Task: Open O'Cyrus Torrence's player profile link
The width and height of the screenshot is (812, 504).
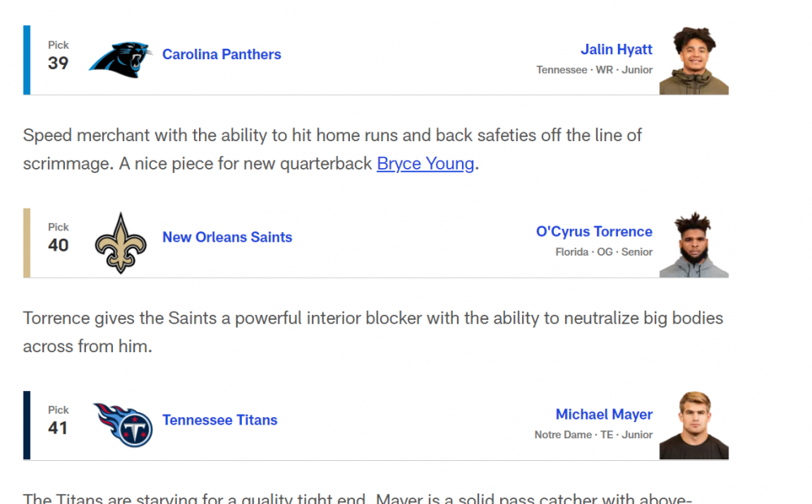Action: coord(594,231)
